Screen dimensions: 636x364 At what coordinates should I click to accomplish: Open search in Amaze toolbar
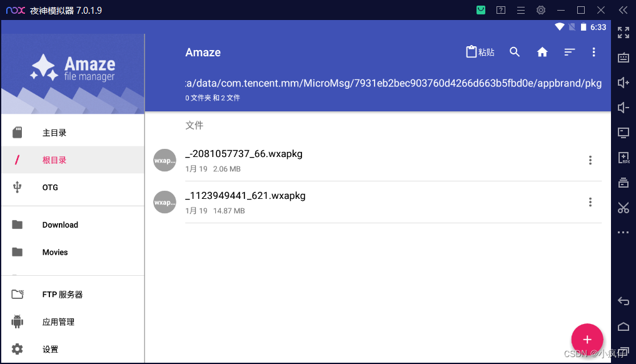[514, 52]
